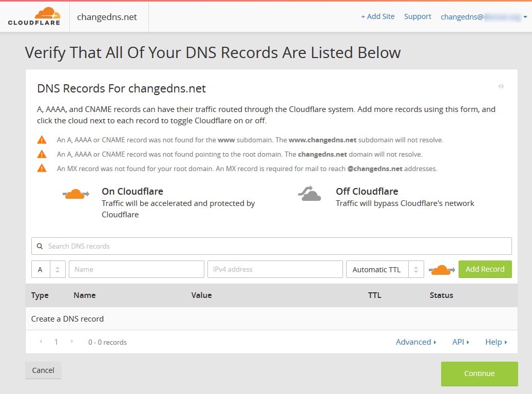Click the first orange warning triangle icon
Screen dimensions: 532x394
[x=42, y=140]
